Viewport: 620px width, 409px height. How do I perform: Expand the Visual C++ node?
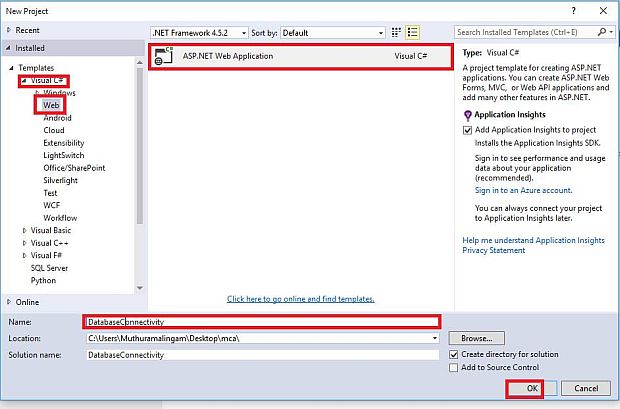click(25, 243)
